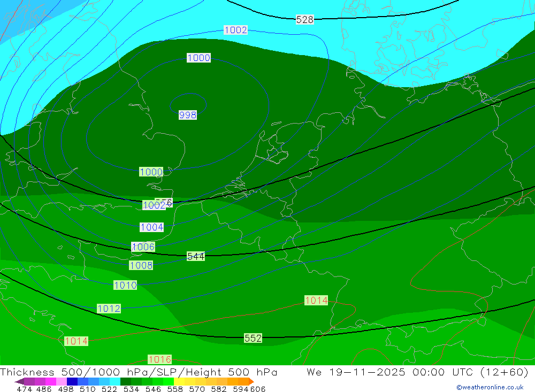
Task: Click the 1008 isobar label
Action: click(x=141, y=265)
